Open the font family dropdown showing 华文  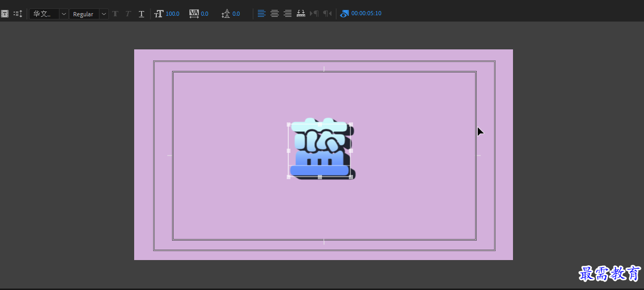49,14
